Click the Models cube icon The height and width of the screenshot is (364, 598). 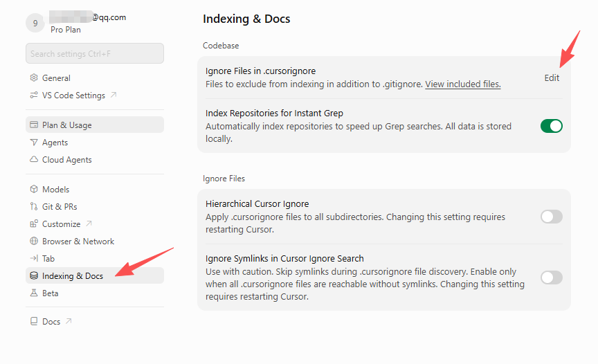(x=34, y=189)
